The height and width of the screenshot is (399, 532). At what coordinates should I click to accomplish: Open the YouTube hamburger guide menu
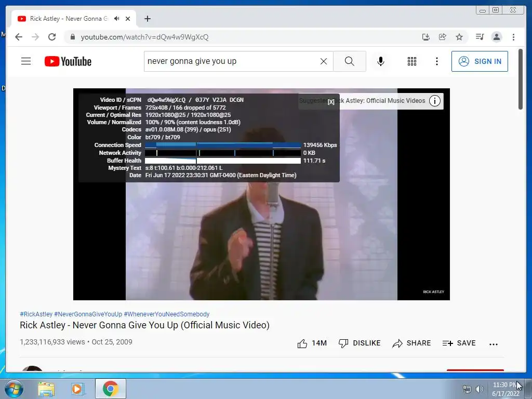tap(26, 61)
